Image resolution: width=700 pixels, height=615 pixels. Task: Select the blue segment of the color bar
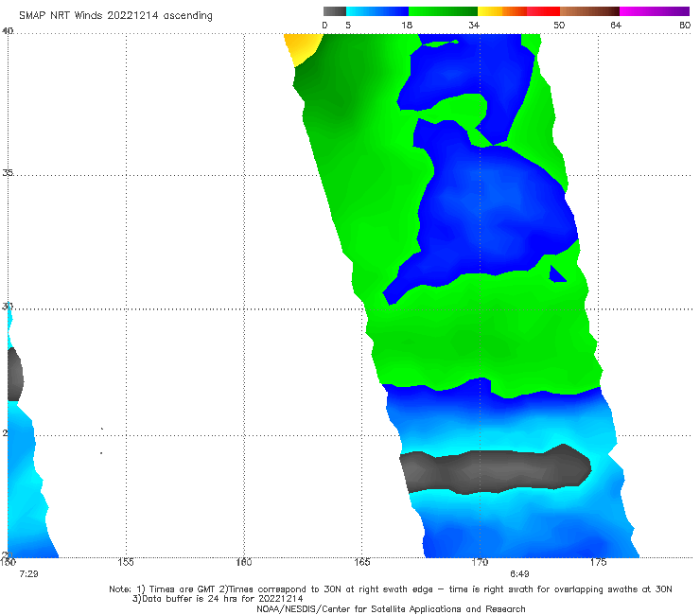point(377,11)
